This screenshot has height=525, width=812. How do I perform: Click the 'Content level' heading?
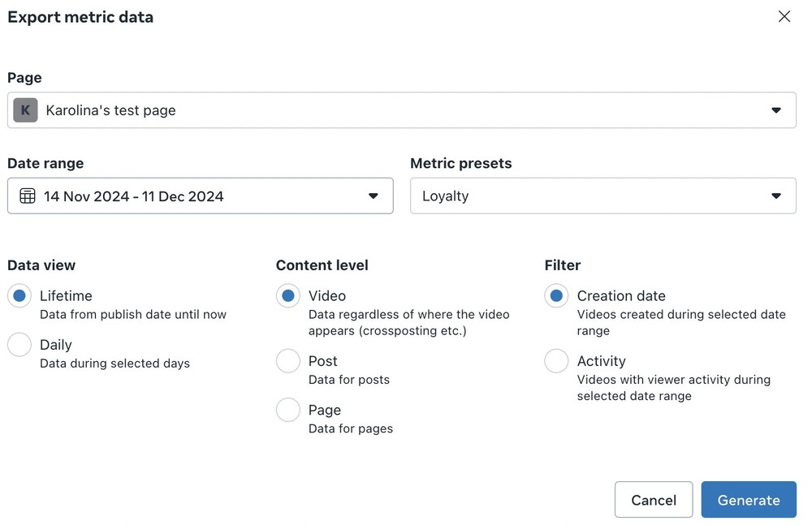tap(322, 265)
